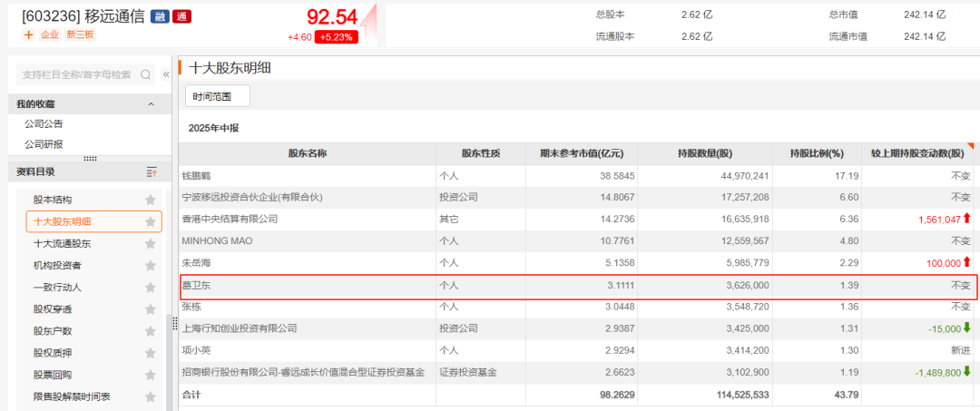The height and width of the screenshot is (411, 980).
Task: Star the 一致行动人 item
Action: (150, 288)
